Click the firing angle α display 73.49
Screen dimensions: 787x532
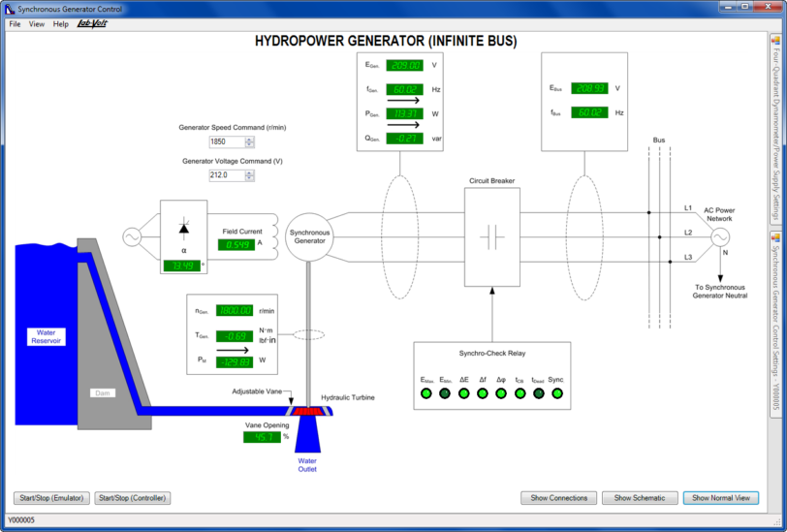(x=182, y=266)
